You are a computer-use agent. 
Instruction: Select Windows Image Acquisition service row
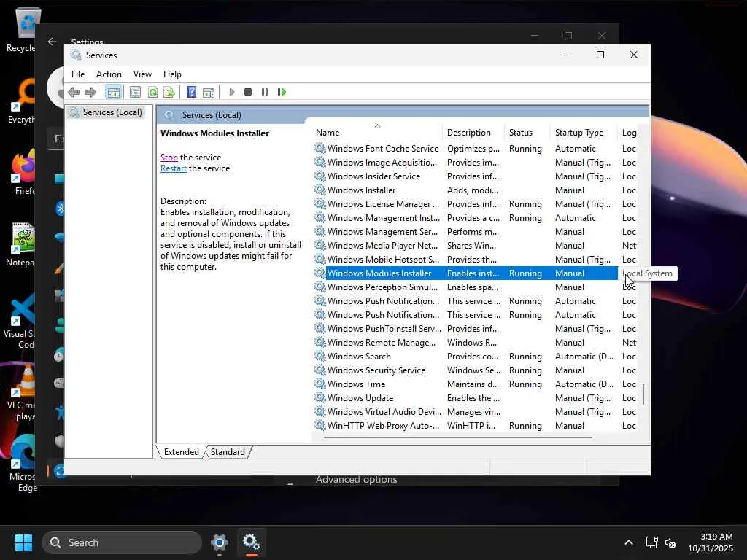(475, 163)
